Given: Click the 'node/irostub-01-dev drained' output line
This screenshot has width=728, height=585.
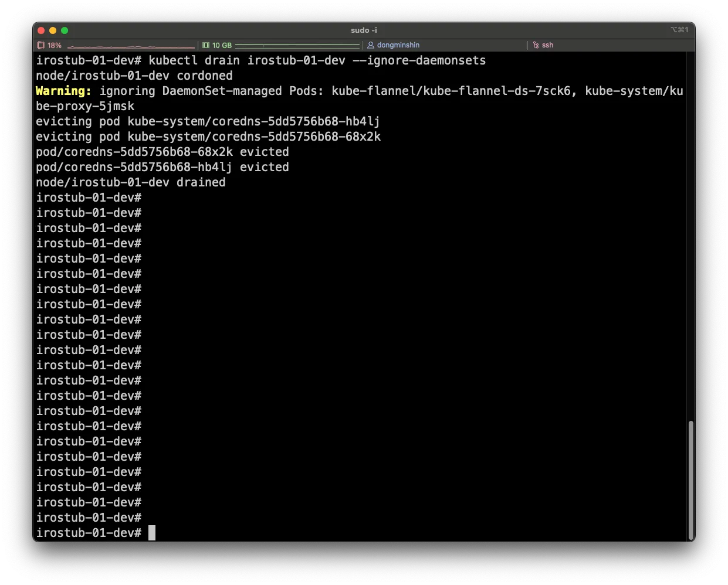Looking at the screenshot, I should pyautogui.click(x=131, y=182).
